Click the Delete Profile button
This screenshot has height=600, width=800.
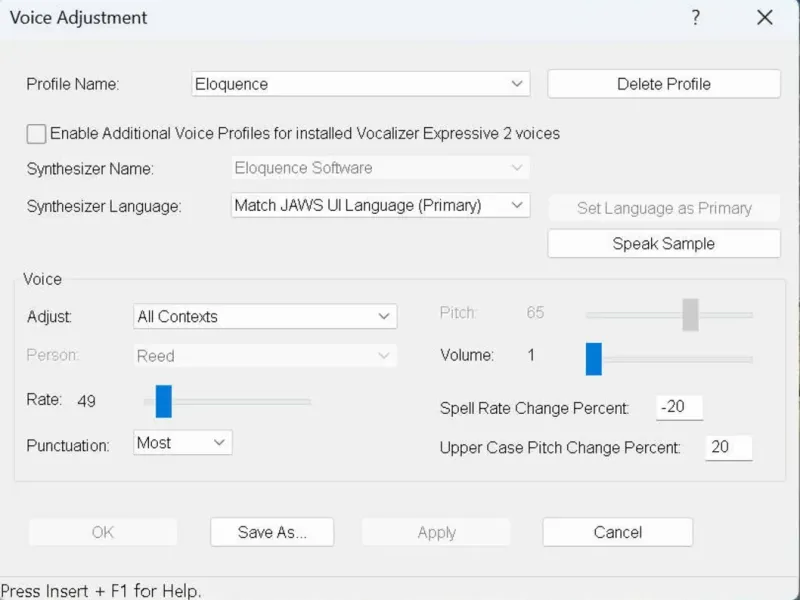pos(664,85)
